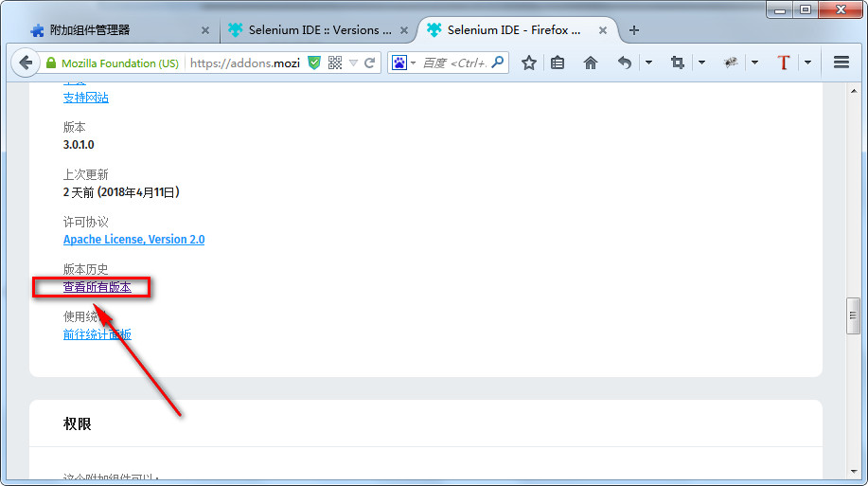Click the scrollbar up arrow
Screen dimensions: 868x486
tap(854, 90)
